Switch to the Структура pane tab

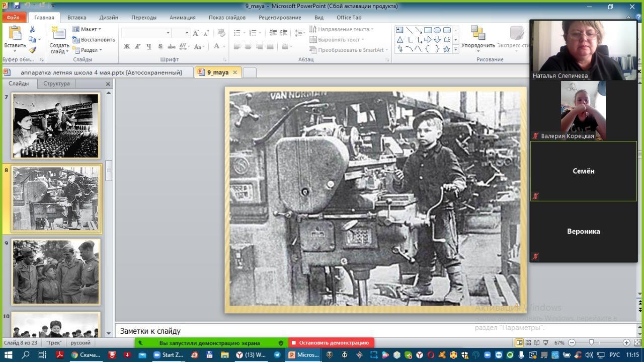click(x=56, y=84)
